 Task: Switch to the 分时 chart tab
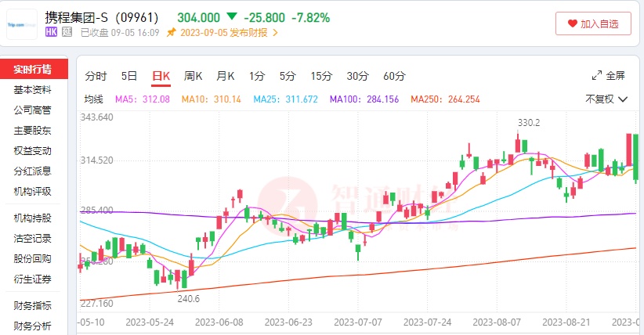pyautogui.click(x=96, y=76)
